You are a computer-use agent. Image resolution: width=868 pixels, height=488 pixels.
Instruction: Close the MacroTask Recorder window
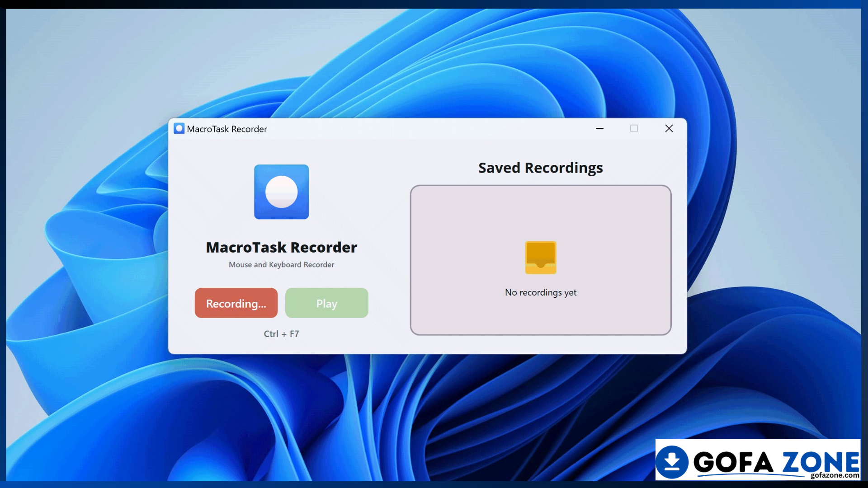pyautogui.click(x=669, y=129)
